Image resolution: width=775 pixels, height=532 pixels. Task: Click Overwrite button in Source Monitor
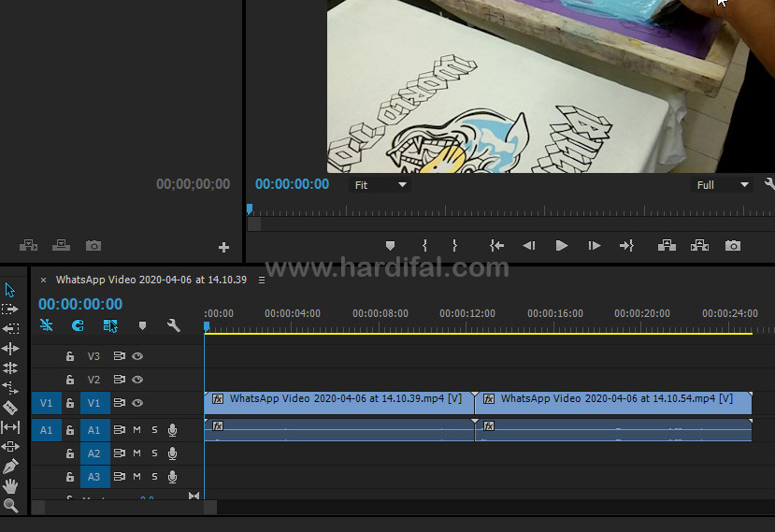[x=61, y=245]
